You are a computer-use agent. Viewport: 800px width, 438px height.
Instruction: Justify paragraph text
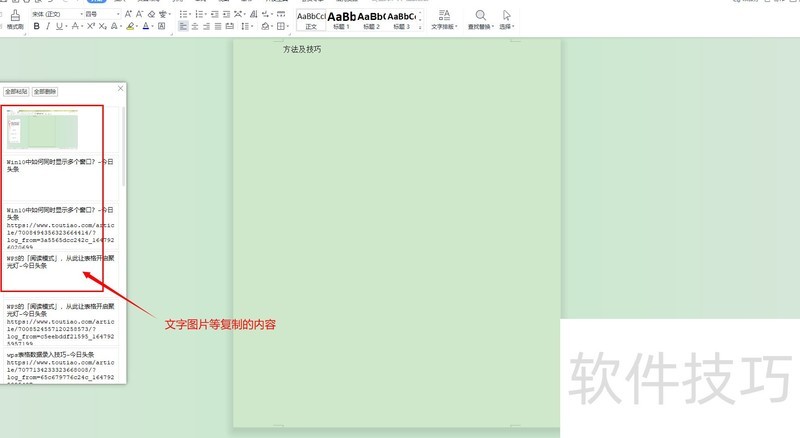218,26
